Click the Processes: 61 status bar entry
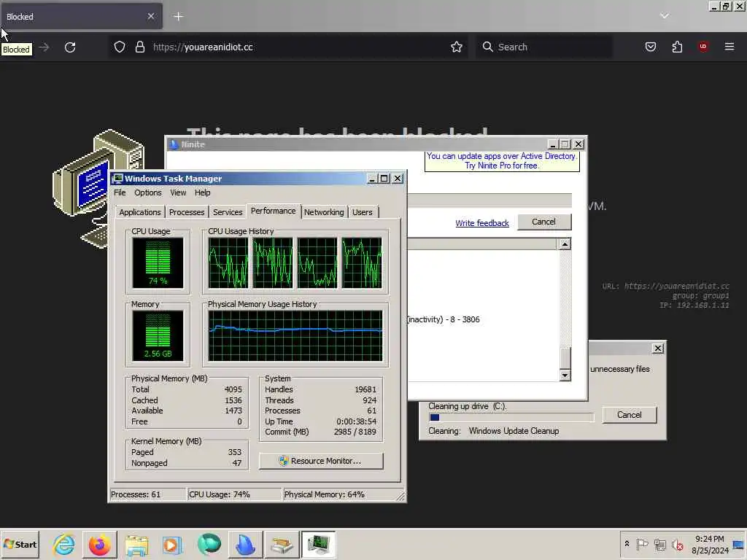Screen dimensions: 747x560 (x=147, y=494)
